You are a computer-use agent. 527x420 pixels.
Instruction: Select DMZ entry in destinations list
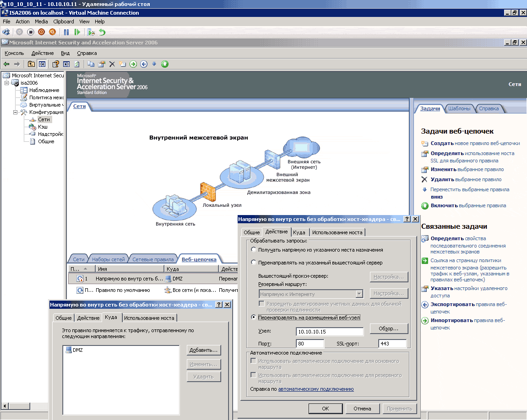click(x=74, y=350)
